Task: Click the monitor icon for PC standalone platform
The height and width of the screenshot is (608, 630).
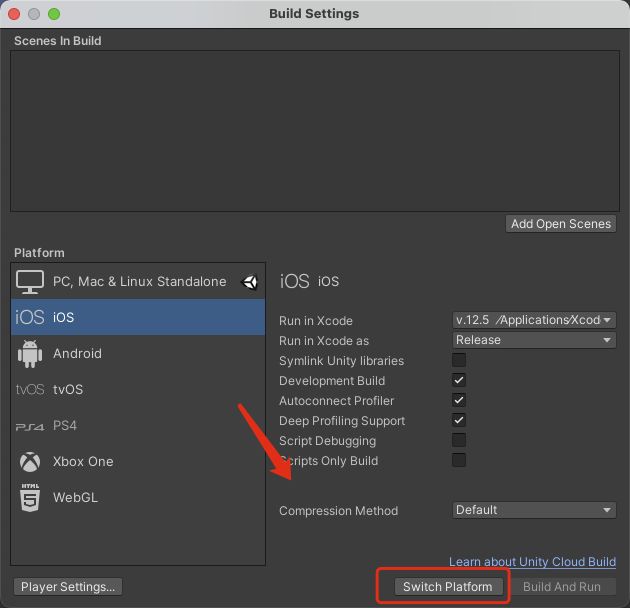Action: [30, 282]
